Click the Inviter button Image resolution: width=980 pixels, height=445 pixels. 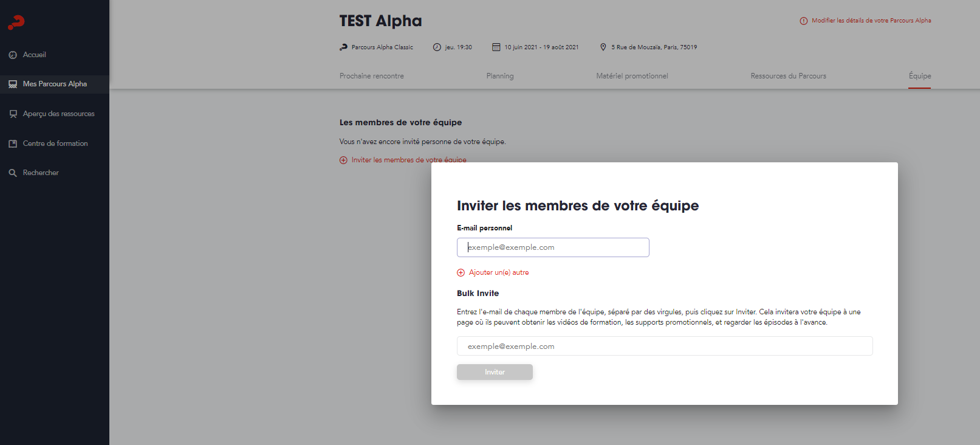point(495,372)
